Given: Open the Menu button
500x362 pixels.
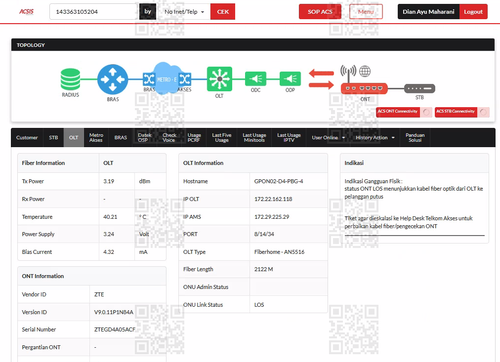Looking at the screenshot, I should (x=366, y=12).
